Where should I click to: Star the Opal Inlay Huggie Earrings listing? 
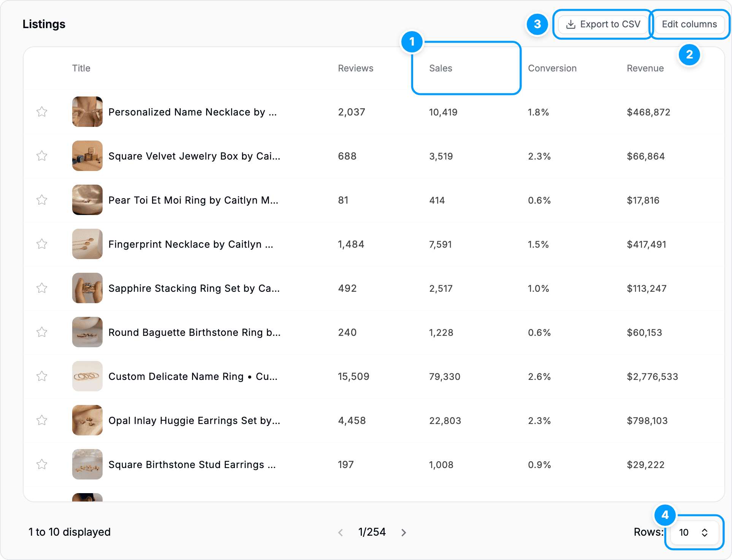coord(42,420)
